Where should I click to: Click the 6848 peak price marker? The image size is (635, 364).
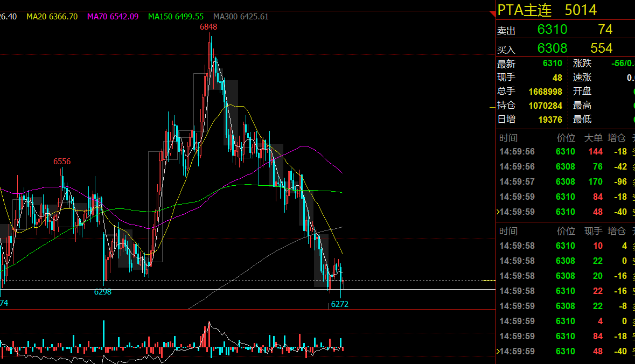[208, 27]
